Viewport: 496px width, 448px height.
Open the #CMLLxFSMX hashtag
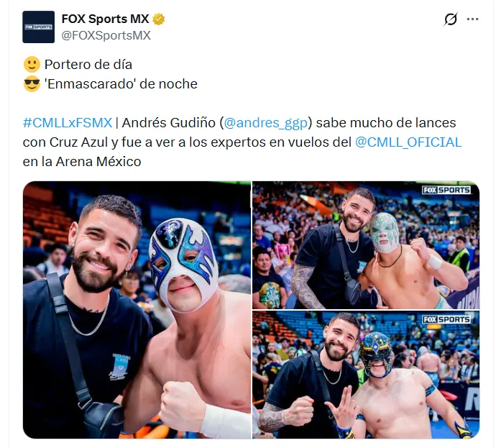[68, 123]
